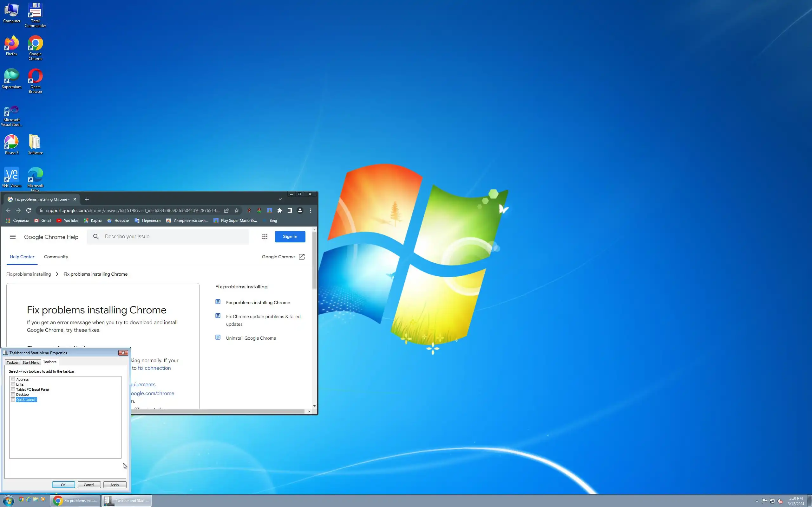Open Google apps grid icon
Image resolution: width=812 pixels, height=507 pixels.
coord(265,237)
